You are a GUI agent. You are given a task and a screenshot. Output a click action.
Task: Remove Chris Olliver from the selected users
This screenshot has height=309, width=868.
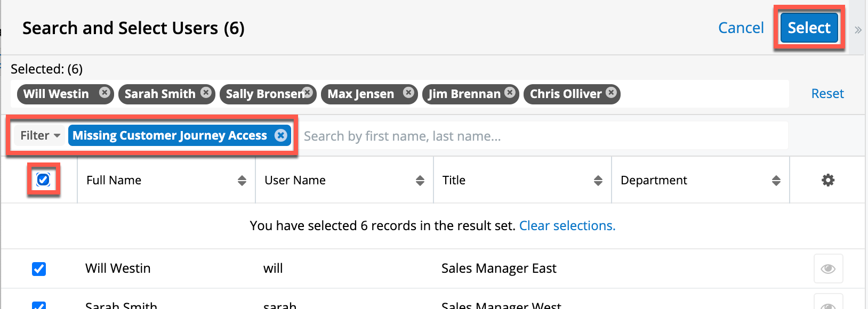pos(610,93)
